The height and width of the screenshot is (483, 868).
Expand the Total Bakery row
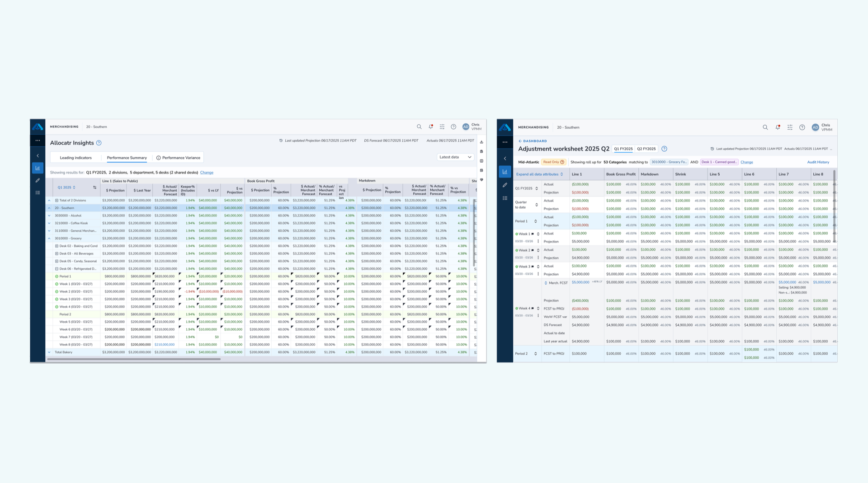pyautogui.click(x=49, y=352)
